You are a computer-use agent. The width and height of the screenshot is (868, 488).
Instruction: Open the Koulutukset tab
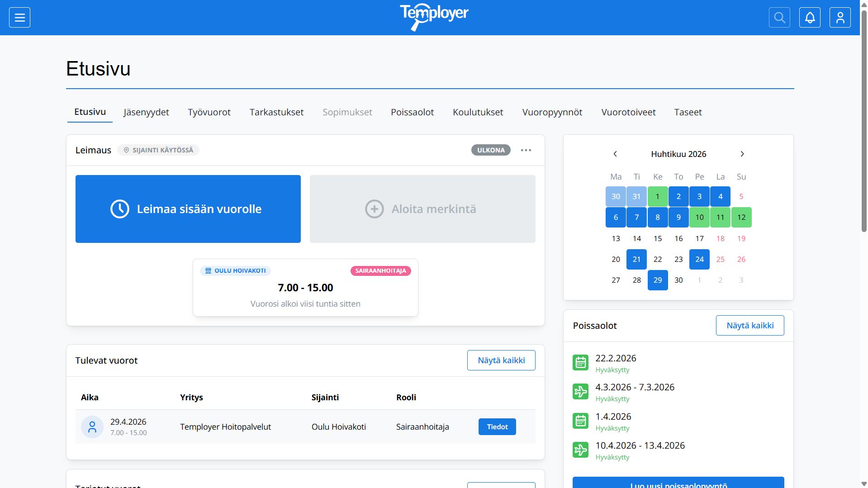pyautogui.click(x=478, y=112)
